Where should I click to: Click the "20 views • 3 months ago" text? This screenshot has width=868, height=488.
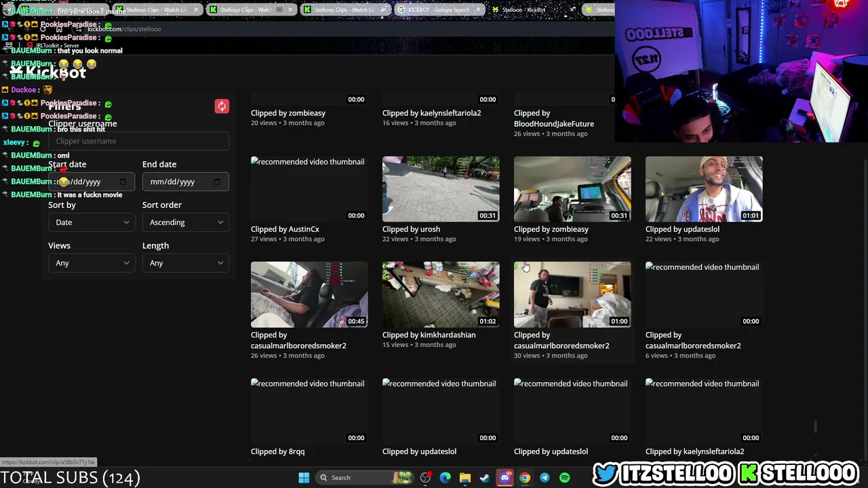point(288,123)
